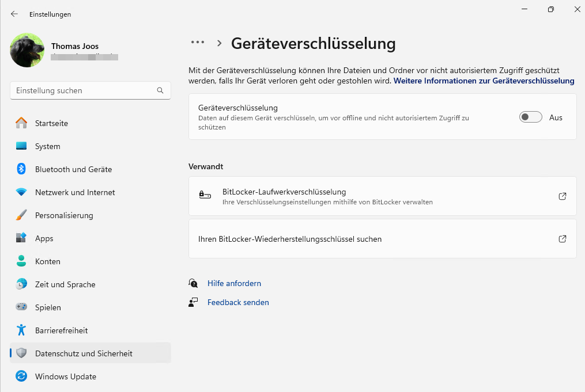Click the Bluetooth icon in sidebar
Image resolution: width=585 pixels, height=392 pixels.
point(21,169)
